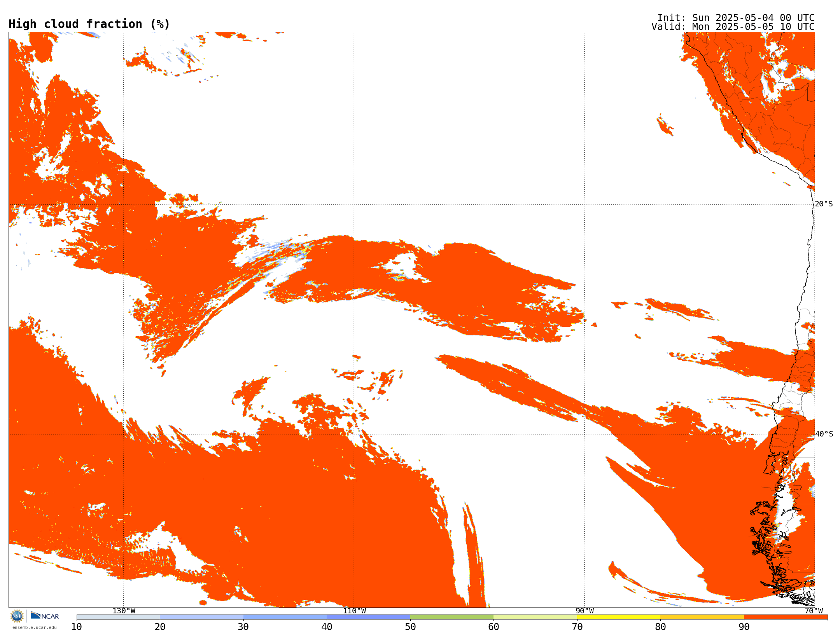Click the 10-20 light gray colorbar segment
This screenshot has height=632, width=840.
118,617
